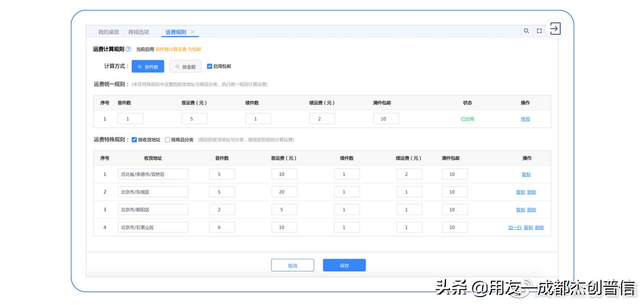
Task: Click 加一行 to add a new row
Action: point(514,227)
